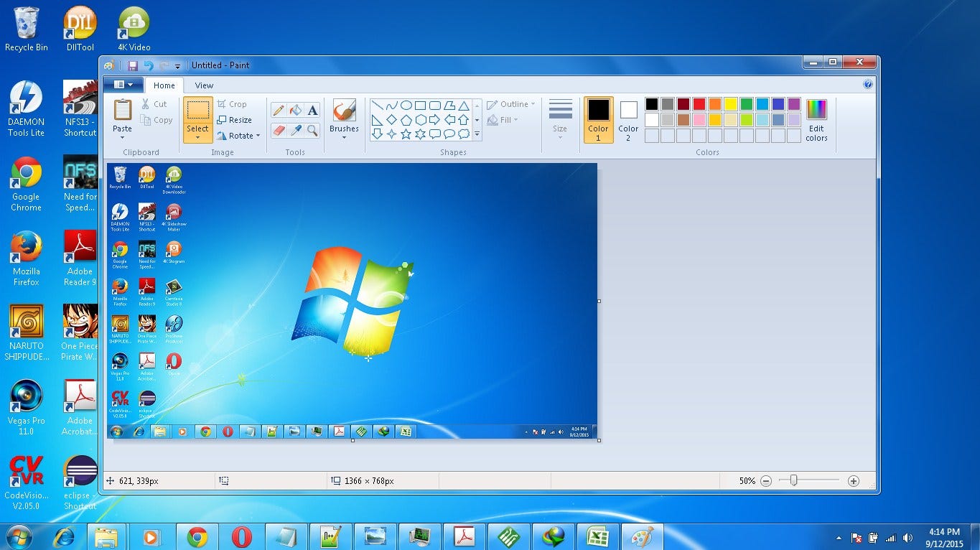The height and width of the screenshot is (550, 980).
Task: Click the Brushes tool icon
Action: (x=344, y=111)
